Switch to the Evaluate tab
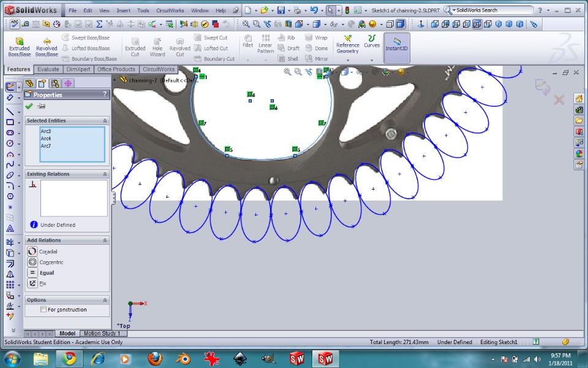The width and height of the screenshot is (588, 368). (x=48, y=69)
